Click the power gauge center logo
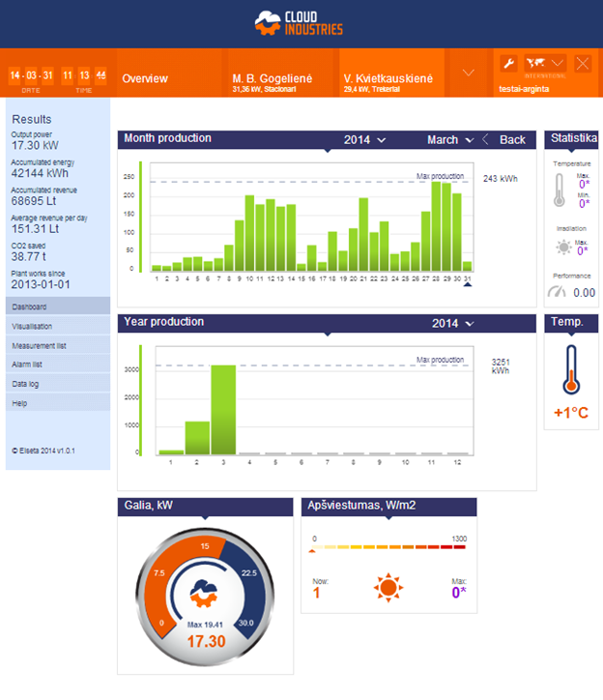The image size is (603, 700). pos(206,589)
